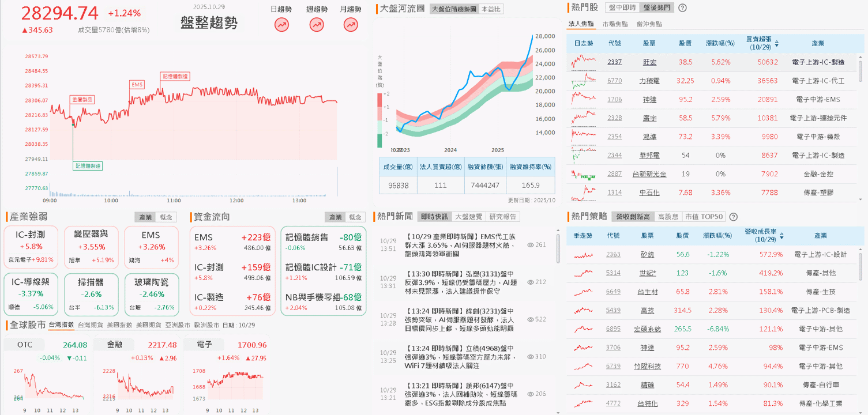This screenshot has height=415, width=868.
Task: Click the red 記憶體製造 marker on chart
Action: pos(175,76)
